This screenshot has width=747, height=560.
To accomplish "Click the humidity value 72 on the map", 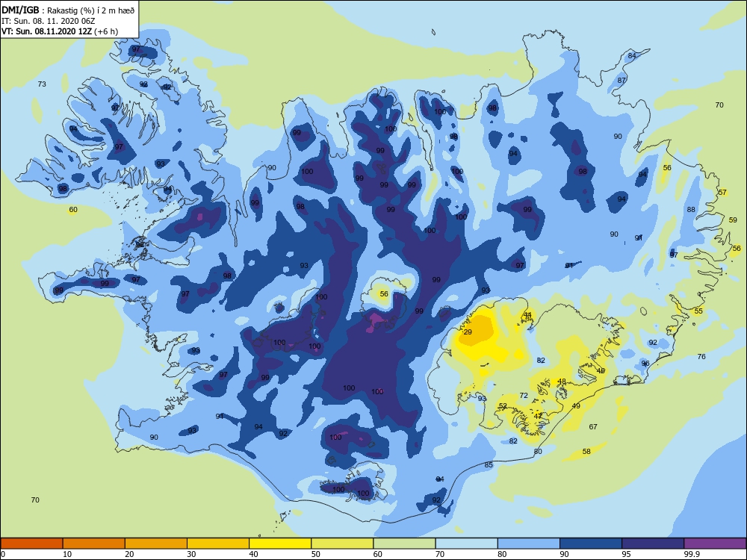I will 524,395.
